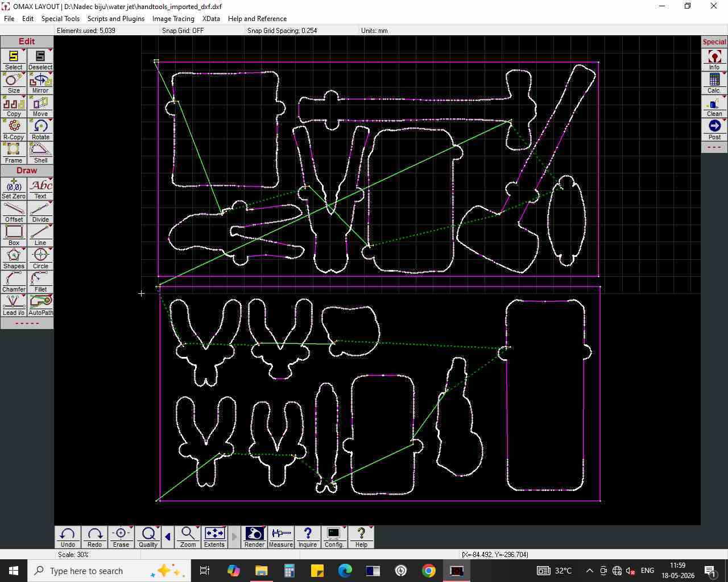Pick the Chamfer tool
The width and height of the screenshot is (728, 582).
click(14, 282)
